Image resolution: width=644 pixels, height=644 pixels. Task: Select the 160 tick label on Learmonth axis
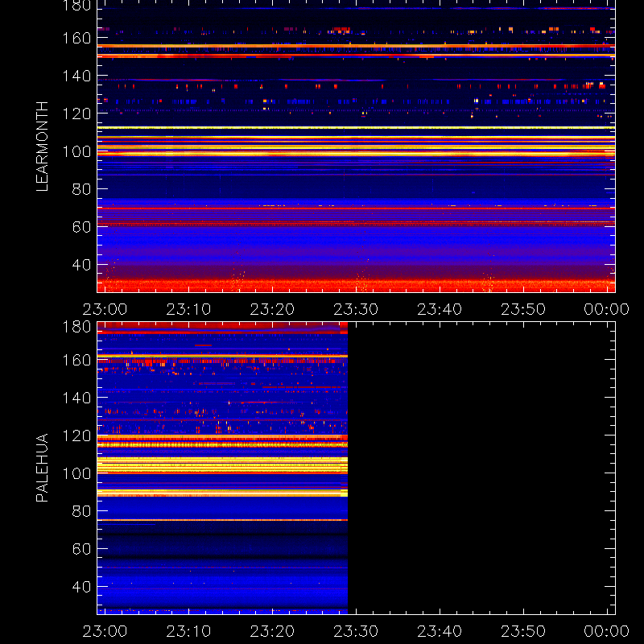tap(76, 38)
